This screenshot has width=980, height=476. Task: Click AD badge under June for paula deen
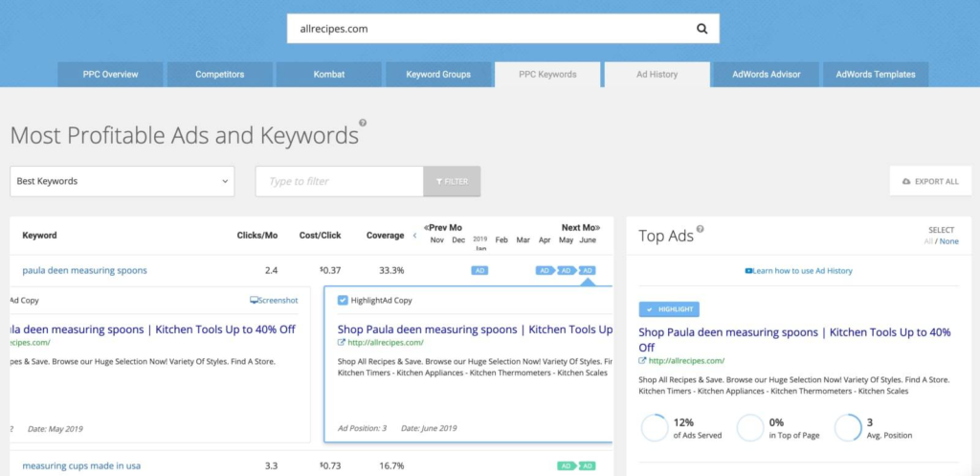coord(587,271)
